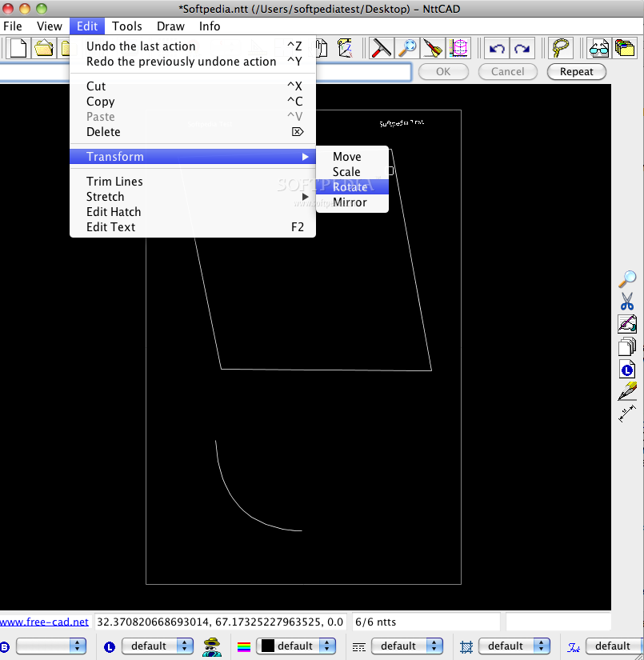Click the eyeglasses view icon
644x660 pixels.
(598, 47)
